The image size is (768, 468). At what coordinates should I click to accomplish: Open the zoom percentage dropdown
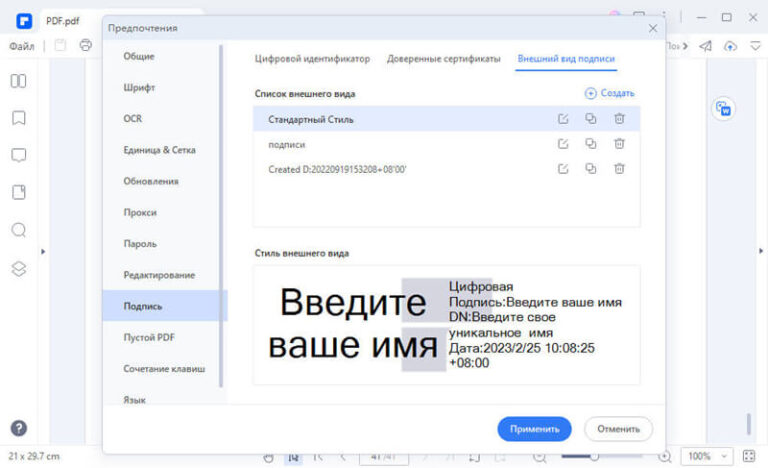click(x=708, y=456)
